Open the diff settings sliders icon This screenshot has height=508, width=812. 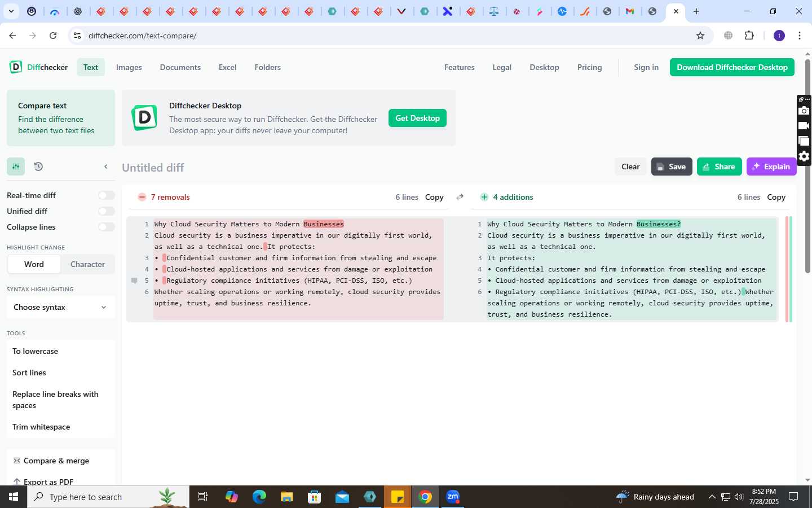click(x=16, y=167)
